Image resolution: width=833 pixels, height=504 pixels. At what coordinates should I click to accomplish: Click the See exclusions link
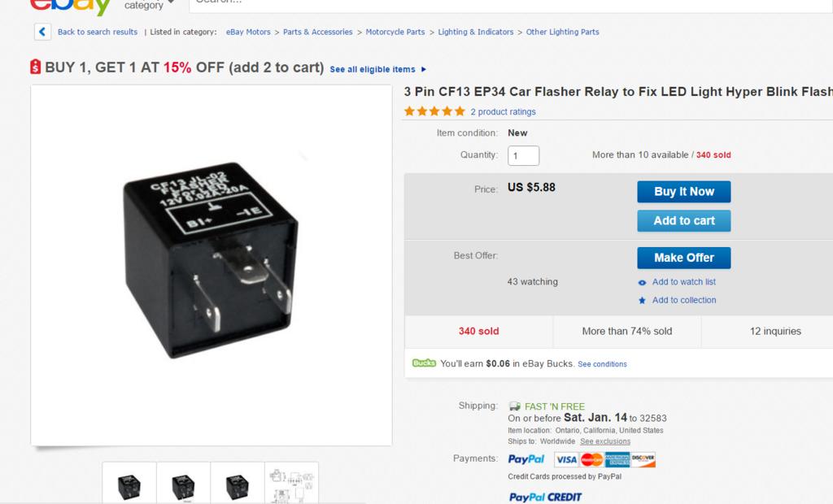604,441
